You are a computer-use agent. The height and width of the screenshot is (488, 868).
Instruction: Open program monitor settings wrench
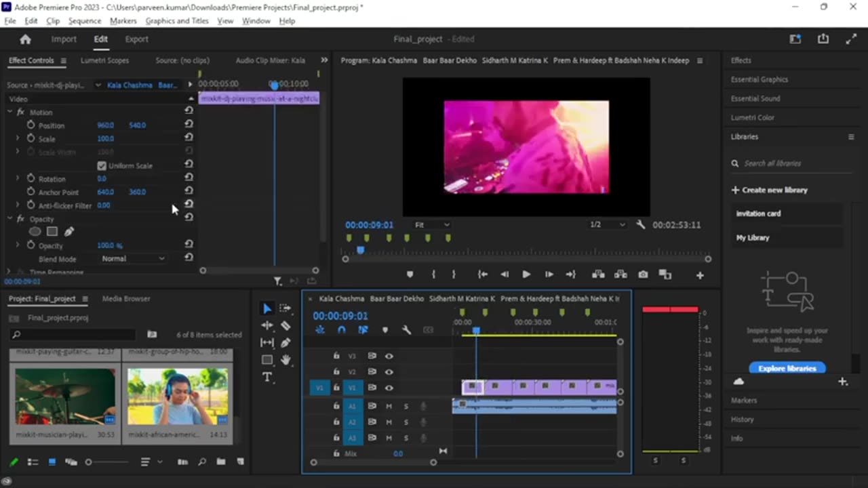pos(640,224)
